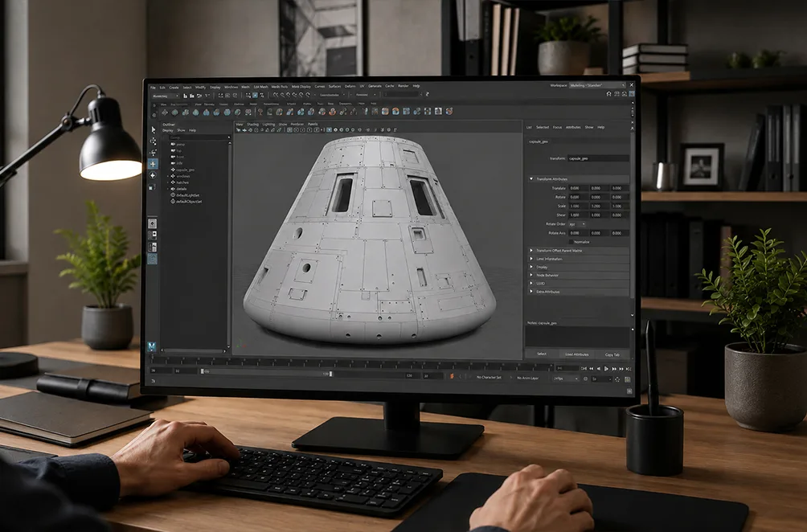
Task: Click the first shelf icon on left
Action: click(x=165, y=112)
